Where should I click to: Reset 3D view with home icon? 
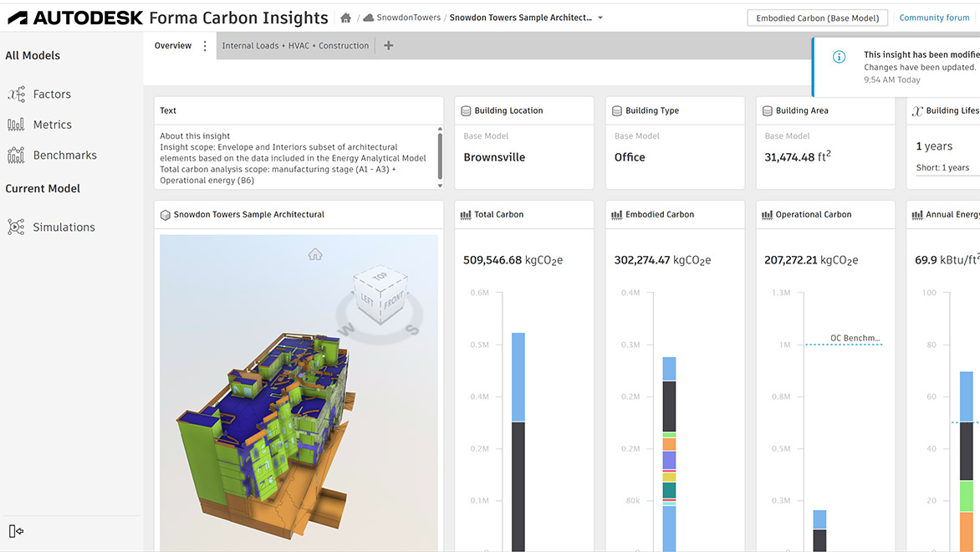[315, 253]
